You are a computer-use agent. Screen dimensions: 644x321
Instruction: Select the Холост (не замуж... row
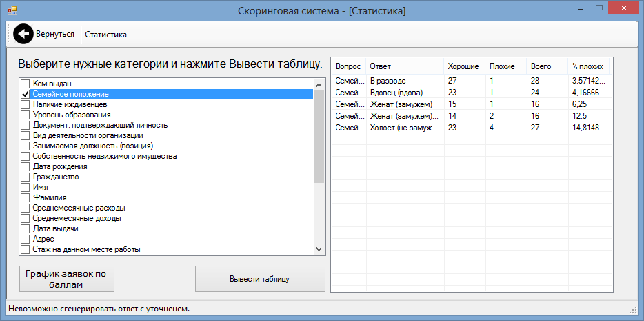(x=471, y=128)
